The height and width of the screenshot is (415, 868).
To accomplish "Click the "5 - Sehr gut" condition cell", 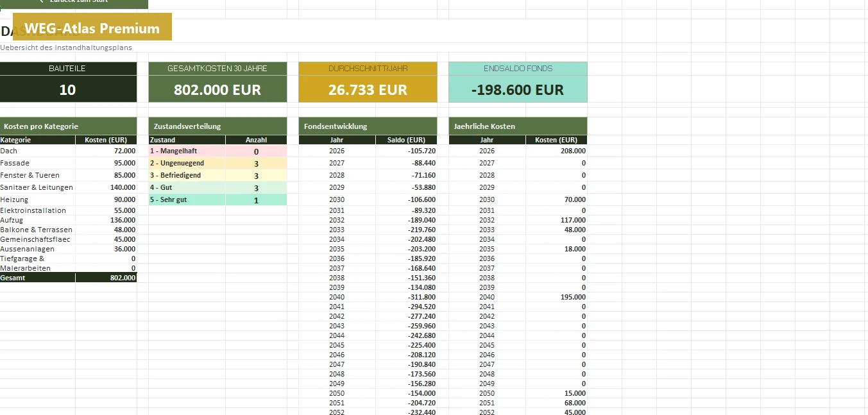I will pos(187,199).
